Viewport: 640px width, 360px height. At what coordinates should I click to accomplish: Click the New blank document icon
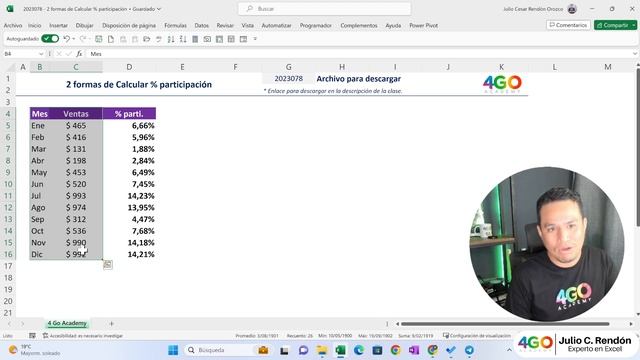click(x=111, y=39)
